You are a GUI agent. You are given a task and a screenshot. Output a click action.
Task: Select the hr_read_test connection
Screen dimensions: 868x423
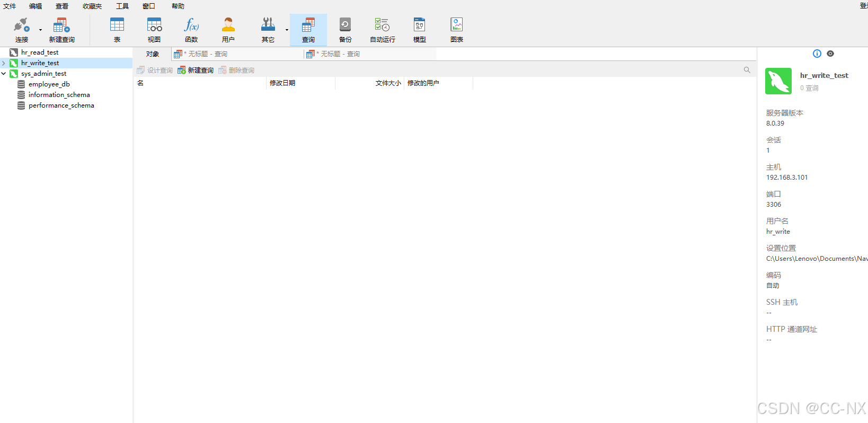click(x=40, y=52)
